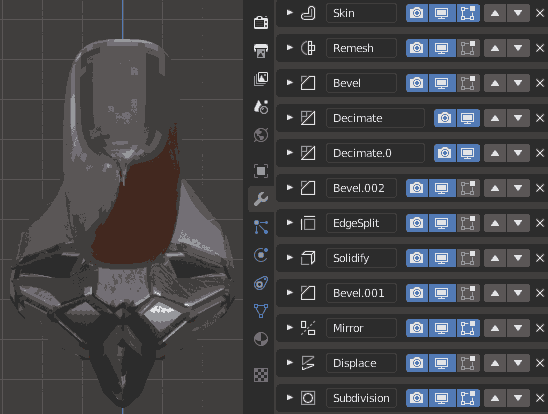Expand the Subdivision modifier panel
Viewport: 548px width, 414px height.
pos(289,397)
